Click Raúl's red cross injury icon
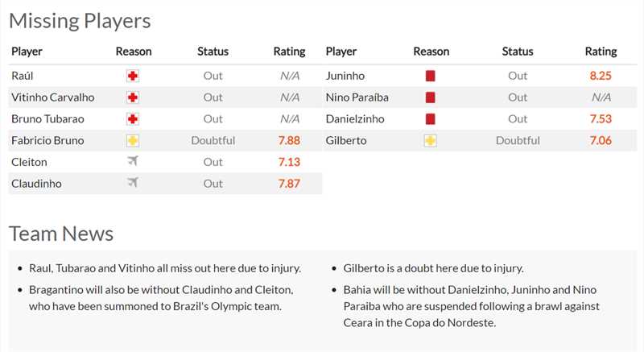 pyautogui.click(x=133, y=76)
